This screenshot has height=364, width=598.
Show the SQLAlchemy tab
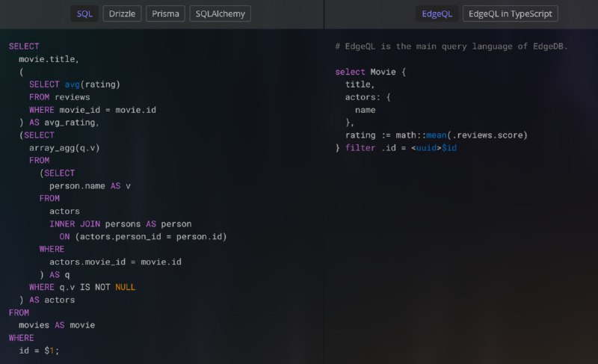tap(220, 13)
